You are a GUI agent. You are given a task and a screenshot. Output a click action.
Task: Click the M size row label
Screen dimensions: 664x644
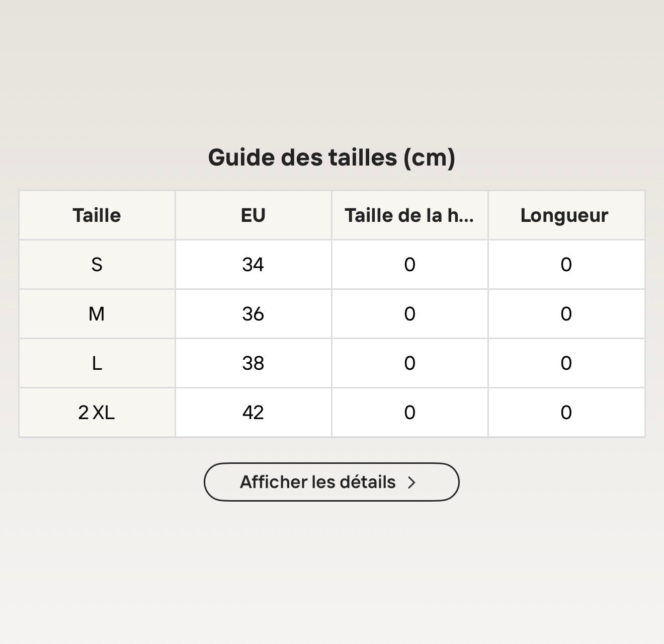[x=97, y=314]
